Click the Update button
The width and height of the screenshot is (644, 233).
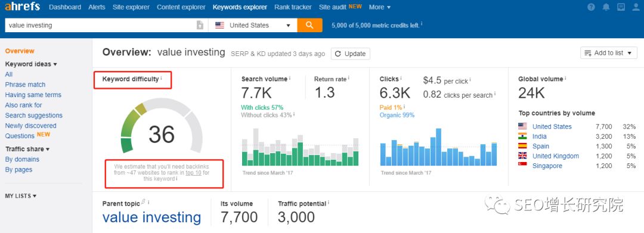(x=351, y=54)
